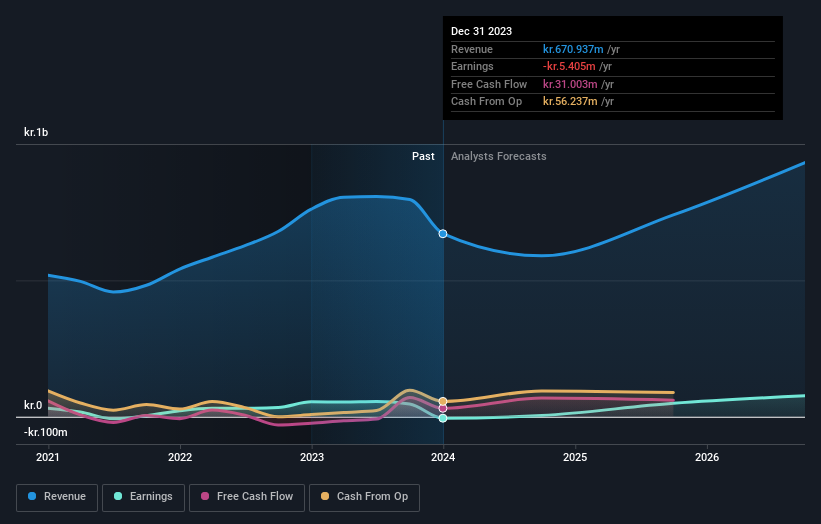Select the pink Free Cash Flow marker at 2024
The image size is (821, 524).
pyautogui.click(x=443, y=408)
